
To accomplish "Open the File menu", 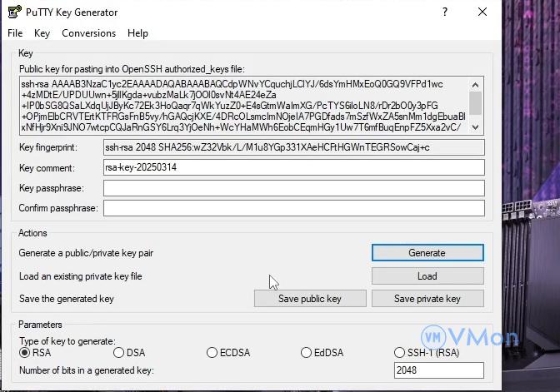I will click(x=15, y=33).
